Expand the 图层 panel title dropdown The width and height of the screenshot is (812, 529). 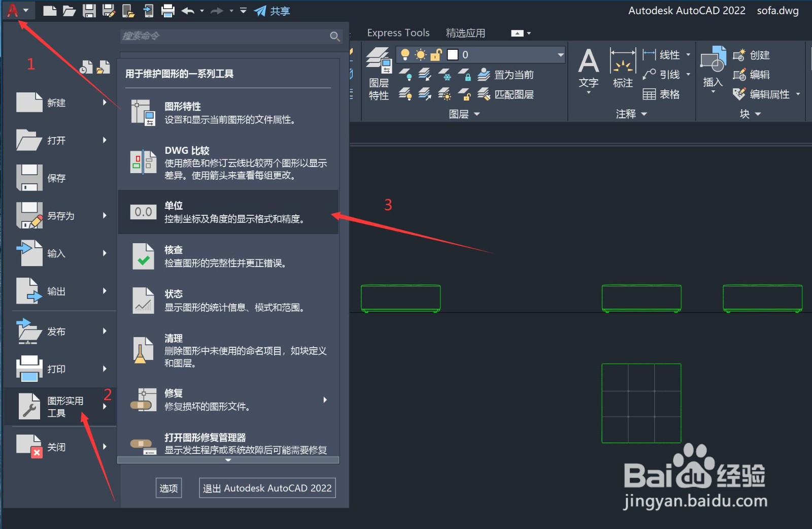pos(464,114)
